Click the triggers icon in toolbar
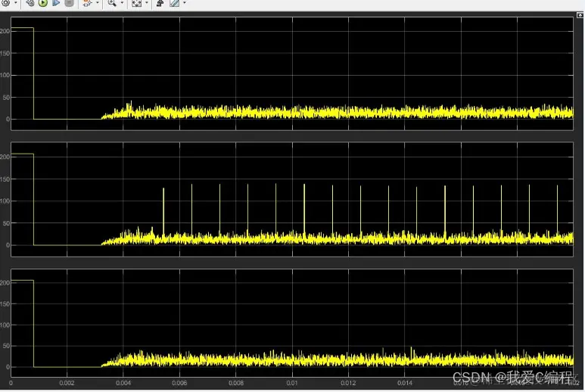585x392 pixels. pyautogui.click(x=160, y=3)
